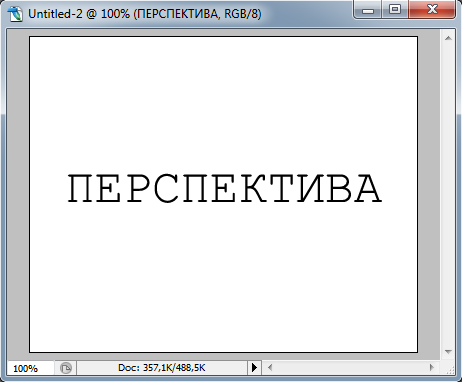The height and width of the screenshot is (382, 462).
Task: Minimize the Untitled-2 document window
Action: click(368, 10)
